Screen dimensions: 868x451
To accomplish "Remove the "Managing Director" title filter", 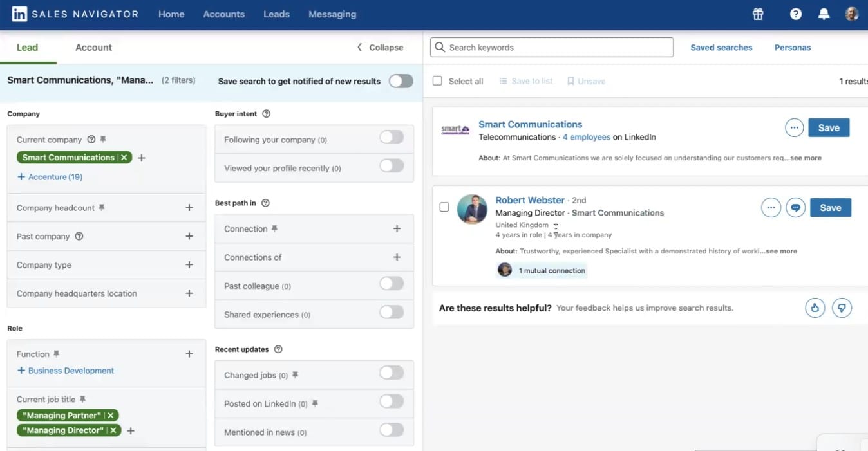I will (x=113, y=430).
